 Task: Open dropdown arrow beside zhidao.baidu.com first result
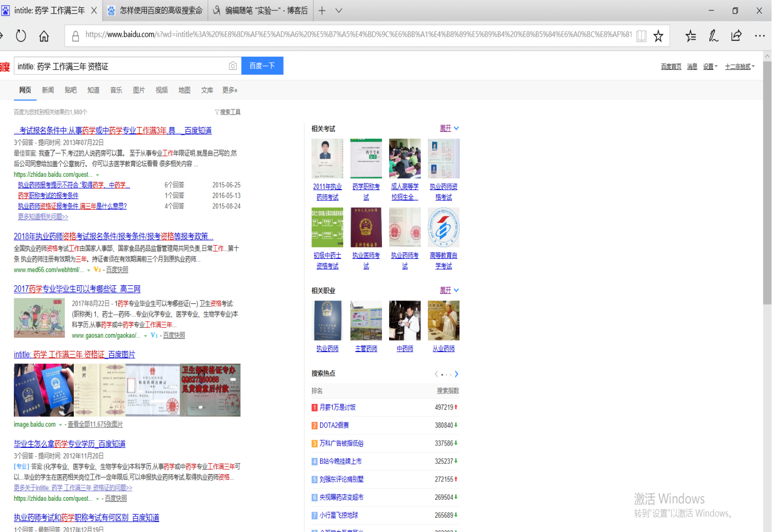pos(97,175)
